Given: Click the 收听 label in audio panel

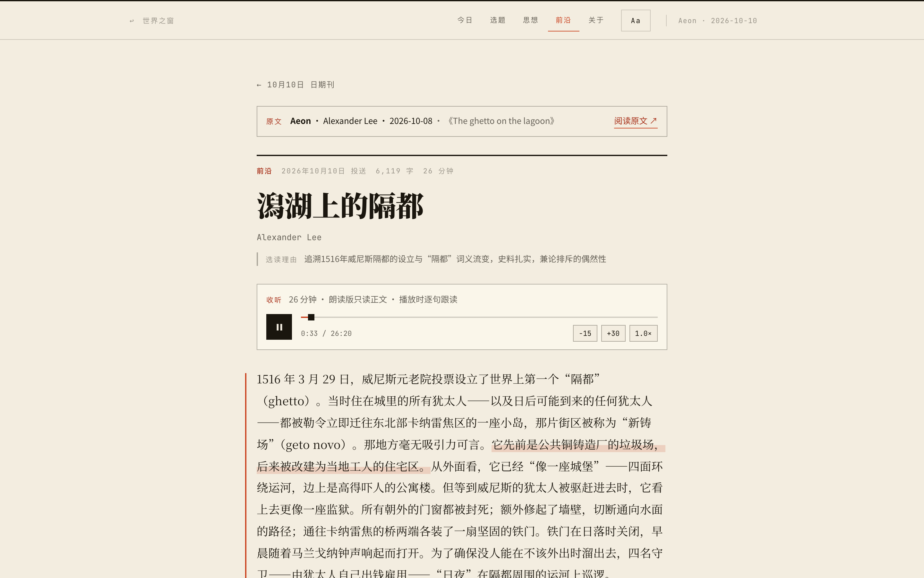Looking at the screenshot, I should tap(274, 300).
